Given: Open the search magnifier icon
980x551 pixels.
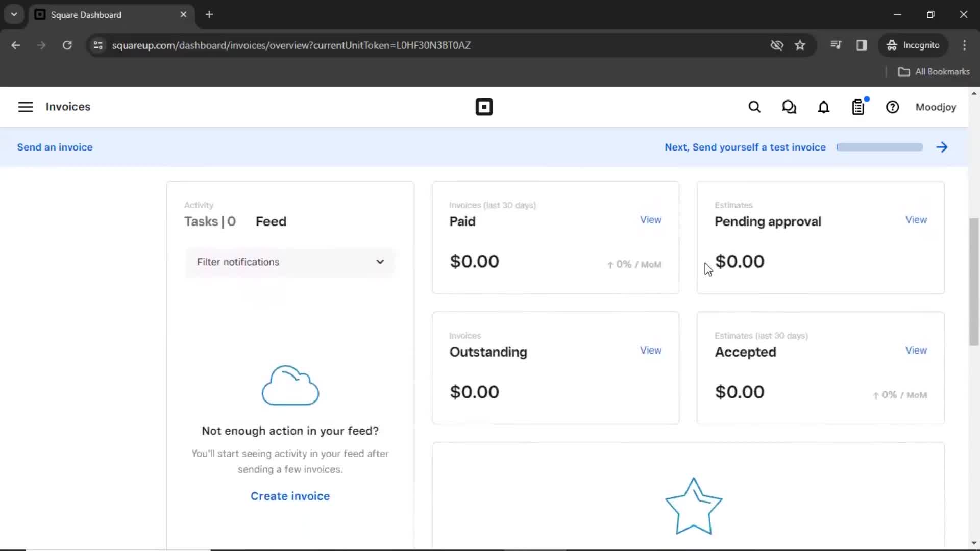Looking at the screenshot, I should [754, 107].
